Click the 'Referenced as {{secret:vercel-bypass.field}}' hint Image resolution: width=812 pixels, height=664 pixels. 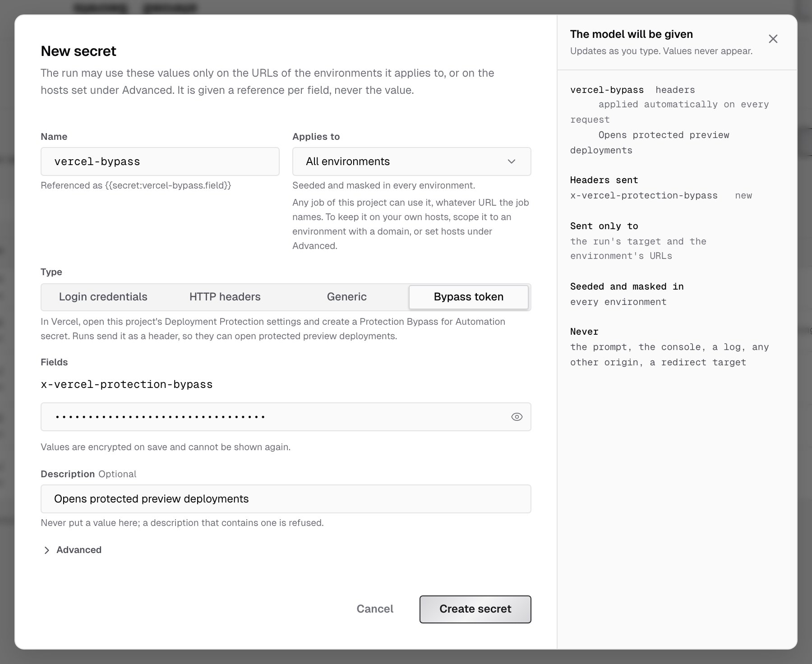tap(136, 185)
